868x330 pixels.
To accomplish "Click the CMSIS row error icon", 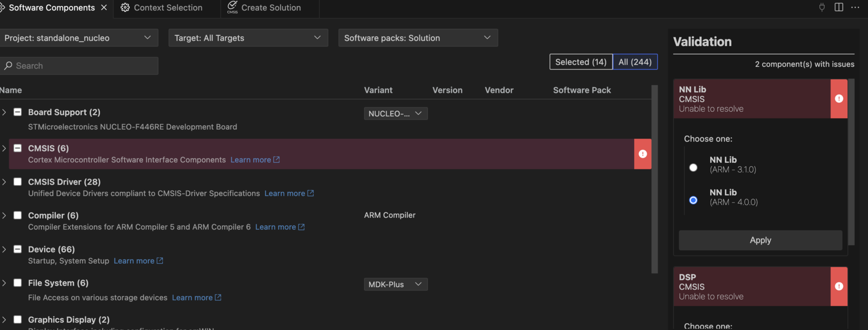I will pos(643,154).
